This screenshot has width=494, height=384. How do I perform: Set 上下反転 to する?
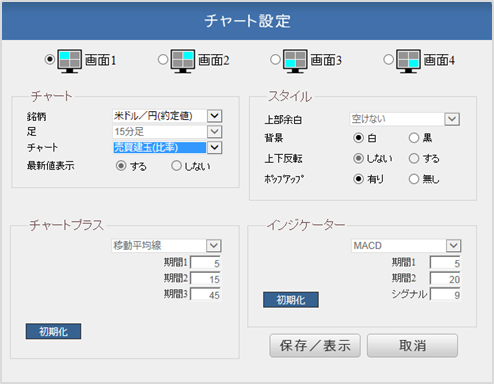pos(414,158)
